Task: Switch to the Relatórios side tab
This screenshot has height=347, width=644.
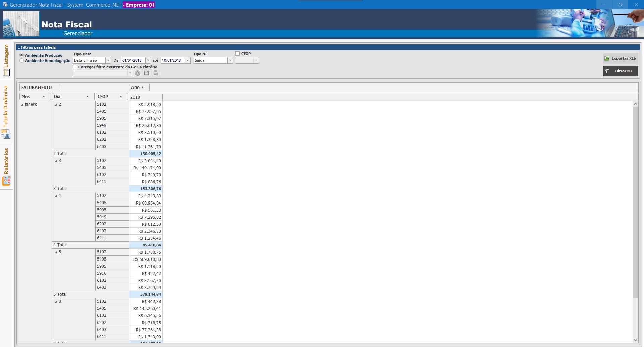Action: click(x=6, y=161)
